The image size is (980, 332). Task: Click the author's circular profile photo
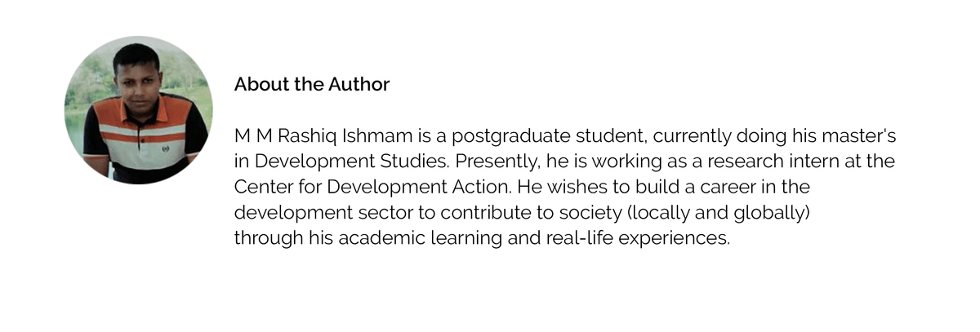click(x=139, y=110)
